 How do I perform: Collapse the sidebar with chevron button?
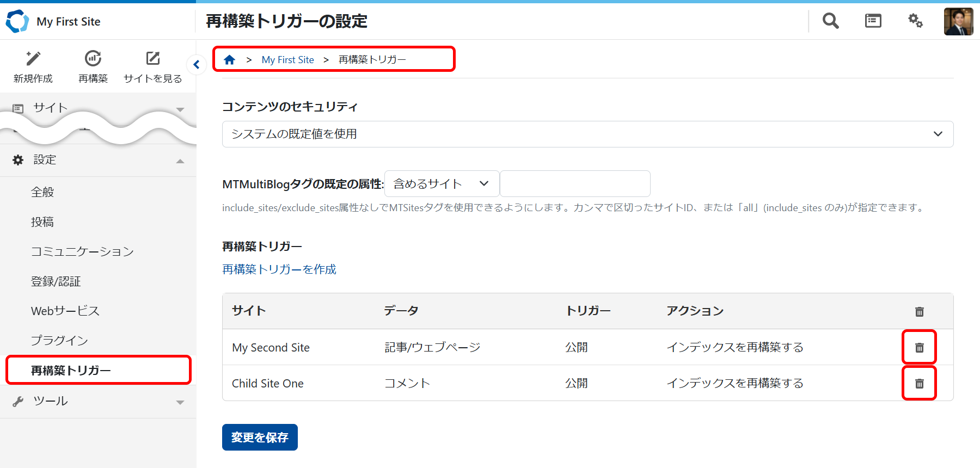tap(197, 65)
